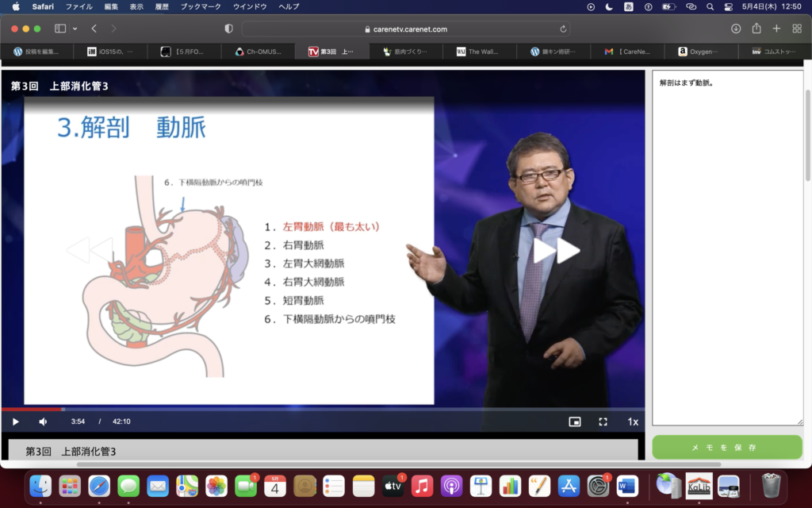The height and width of the screenshot is (508, 812).
Task: Skip forward with the overlay arrows
Action: (x=556, y=250)
